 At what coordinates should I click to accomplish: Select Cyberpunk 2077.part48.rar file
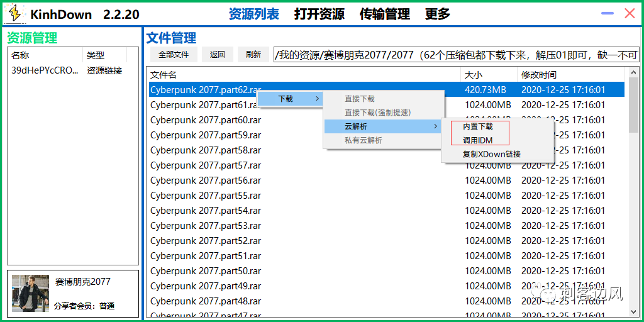[x=206, y=301]
